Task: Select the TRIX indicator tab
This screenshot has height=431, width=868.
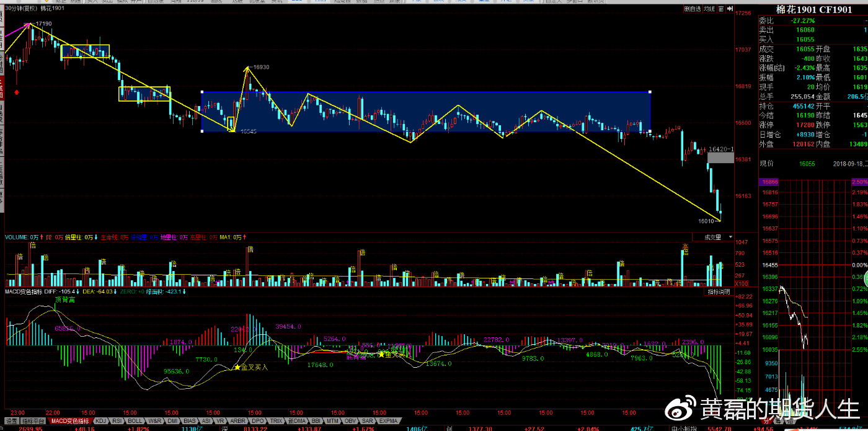Action: click(x=277, y=421)
